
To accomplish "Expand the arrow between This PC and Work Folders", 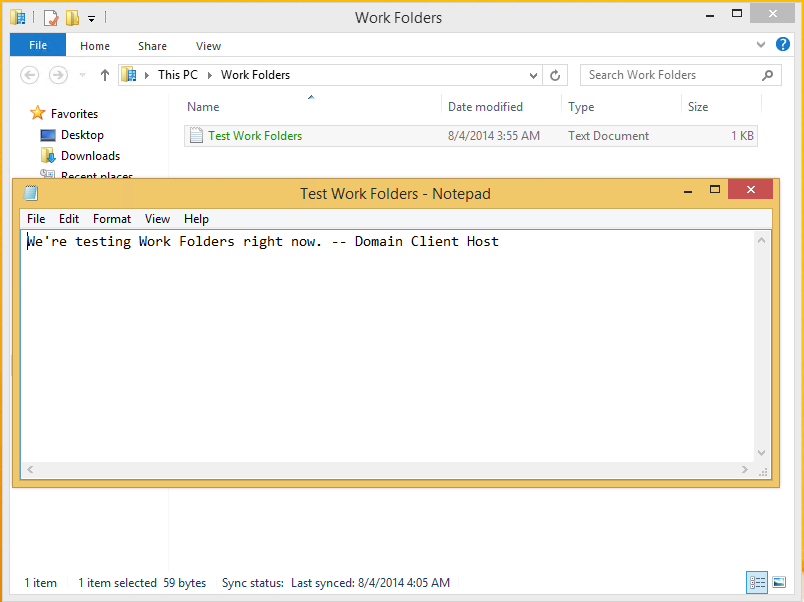I will pyautogui.click(x=210, y=75).
